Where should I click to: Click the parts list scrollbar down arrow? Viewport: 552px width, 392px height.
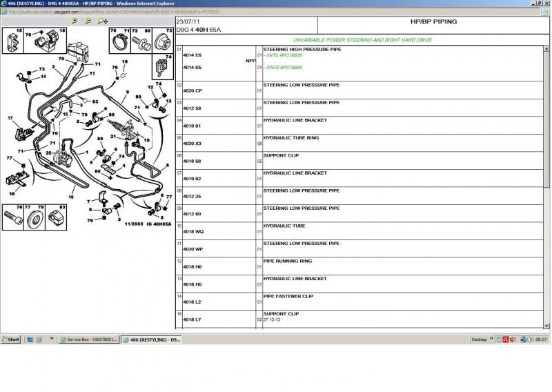click(546, 326)
